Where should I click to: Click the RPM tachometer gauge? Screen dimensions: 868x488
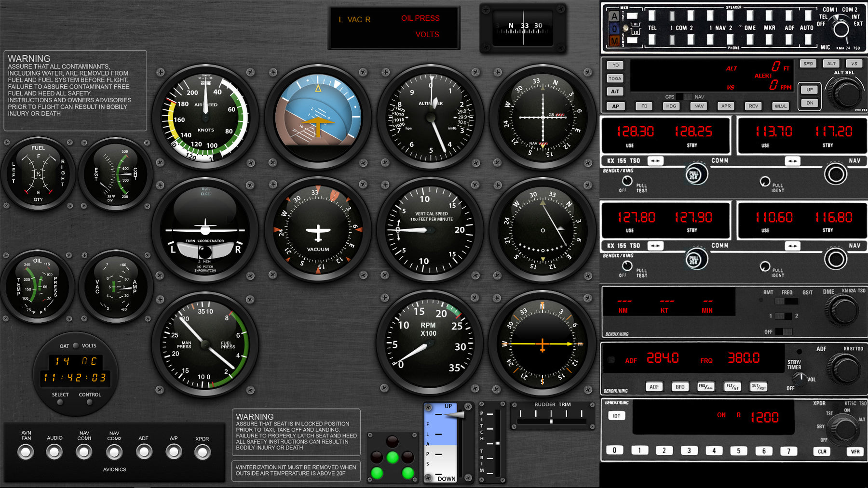(431, 344)
